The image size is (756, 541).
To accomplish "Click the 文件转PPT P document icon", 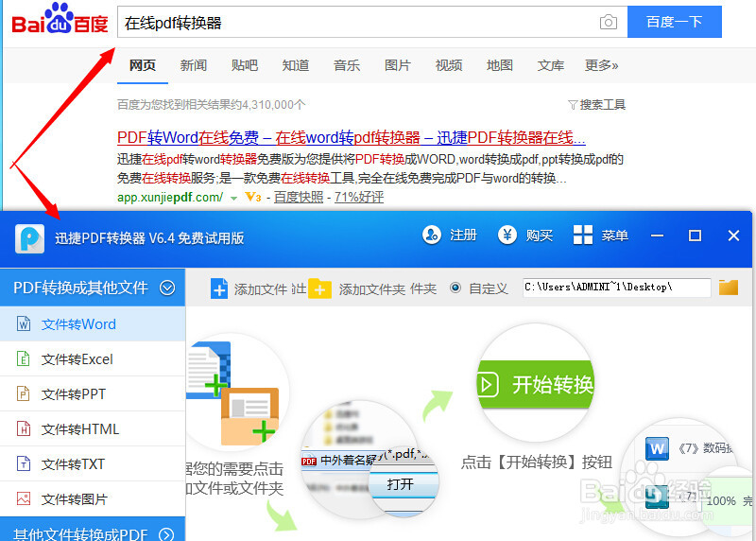I will point(23,393).
